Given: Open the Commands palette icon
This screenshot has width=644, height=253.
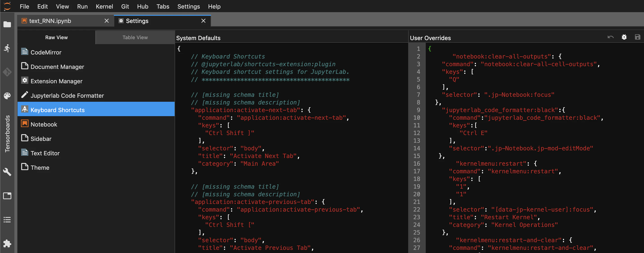Looking at the screenshot, I should coord(7,96).
